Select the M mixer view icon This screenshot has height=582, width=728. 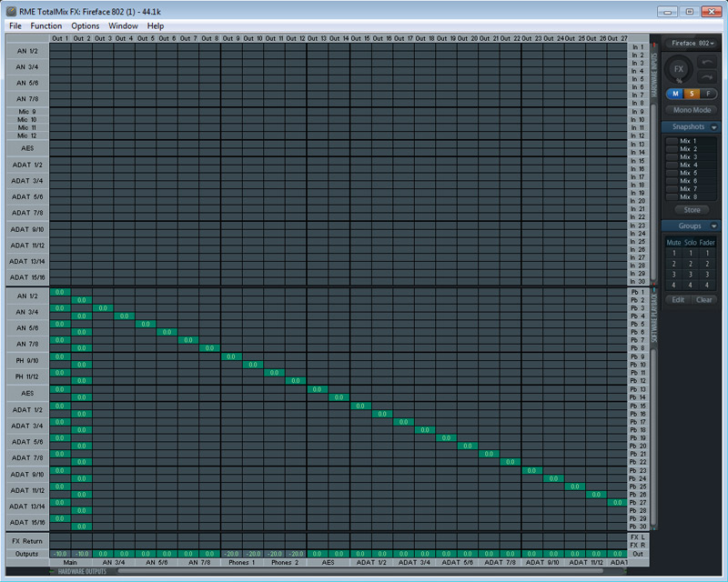[675, 93]
